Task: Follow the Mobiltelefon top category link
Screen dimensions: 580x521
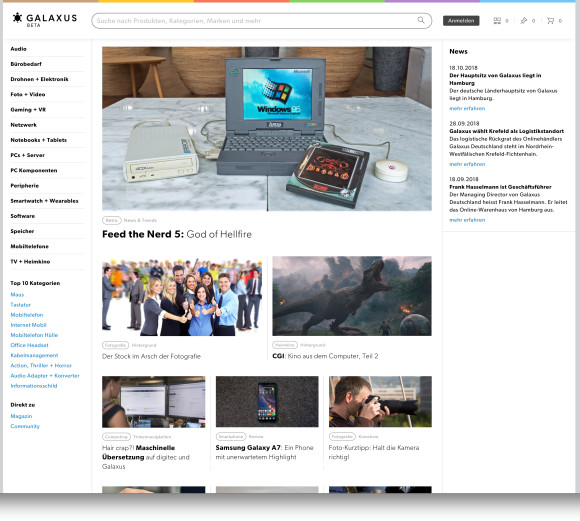Action: tap(27, 315)
